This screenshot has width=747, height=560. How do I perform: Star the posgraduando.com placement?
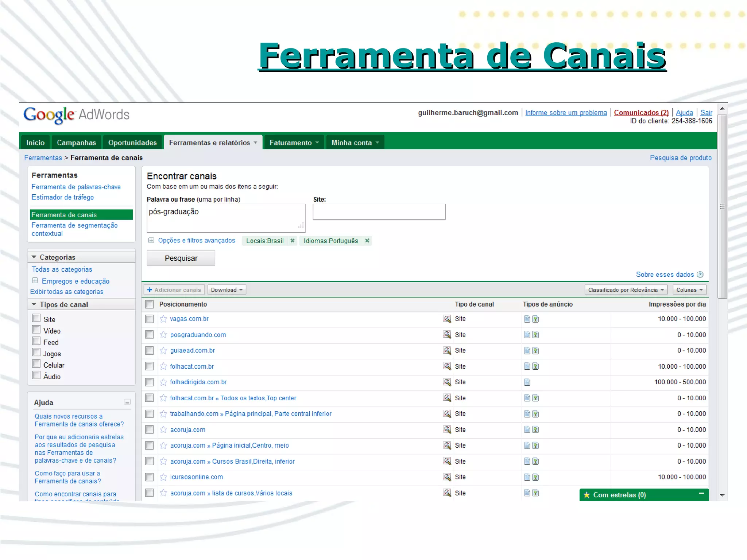coord(163,335)
